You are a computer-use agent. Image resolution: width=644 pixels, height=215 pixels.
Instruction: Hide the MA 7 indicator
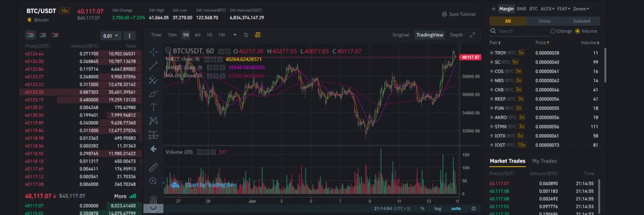[x=207, y=59]
